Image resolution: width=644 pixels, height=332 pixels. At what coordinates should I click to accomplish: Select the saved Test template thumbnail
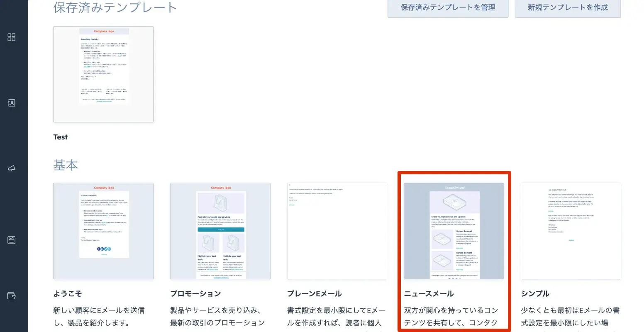tap(103, 74)
